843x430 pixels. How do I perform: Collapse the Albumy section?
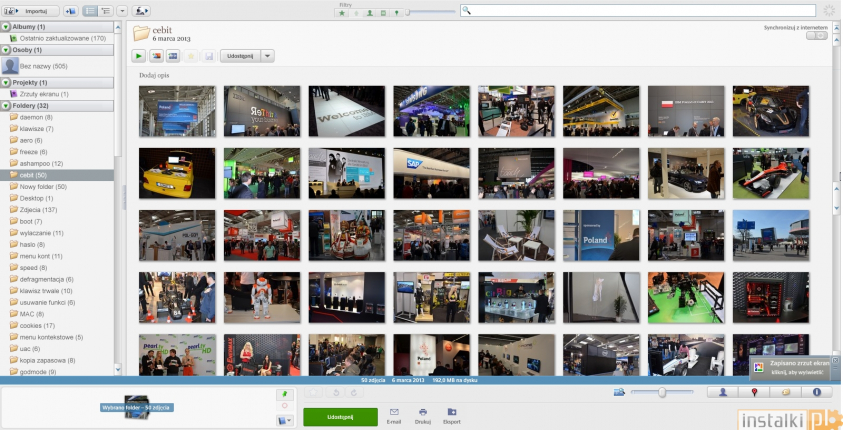6,27
